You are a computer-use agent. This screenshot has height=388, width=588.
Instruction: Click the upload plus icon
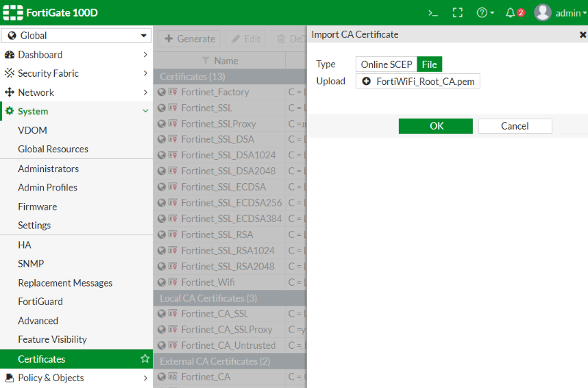pyautogui.click(x=367, y=81)
